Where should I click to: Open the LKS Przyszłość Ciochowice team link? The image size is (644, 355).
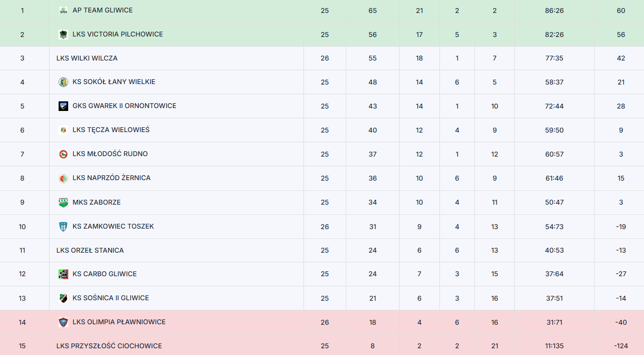(109, 346)
